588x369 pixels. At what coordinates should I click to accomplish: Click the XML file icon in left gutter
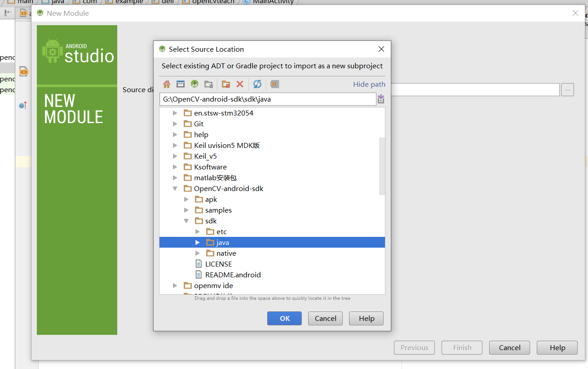[x=23, y=71]
